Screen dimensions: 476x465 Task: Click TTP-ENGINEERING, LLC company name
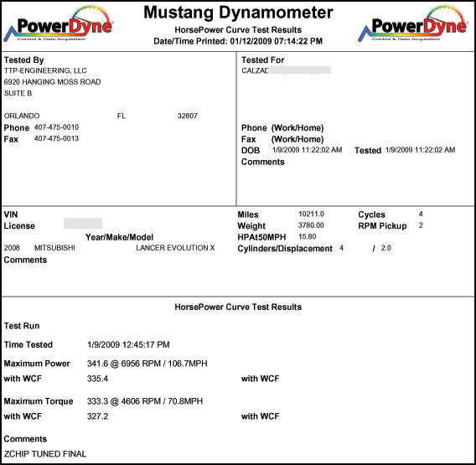[45, 70]
